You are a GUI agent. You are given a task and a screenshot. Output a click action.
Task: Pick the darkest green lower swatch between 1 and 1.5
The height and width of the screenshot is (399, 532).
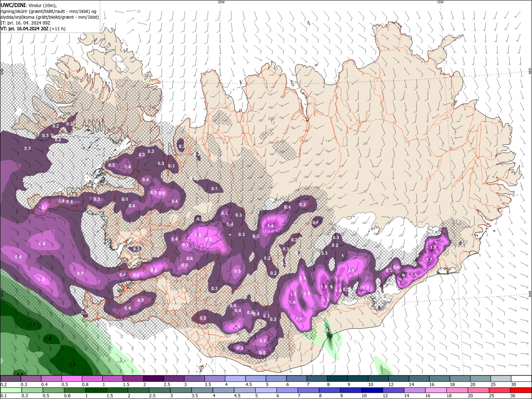pyautogui.click(x=96, y=390)
